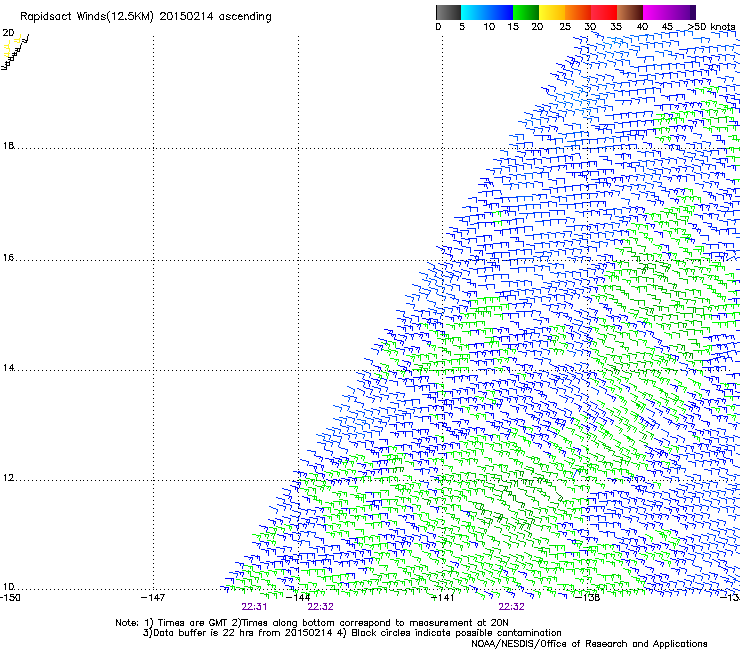Click the 18 latitude axis label
This screenshot has width=740, height=650.
(x=8, y=145)
